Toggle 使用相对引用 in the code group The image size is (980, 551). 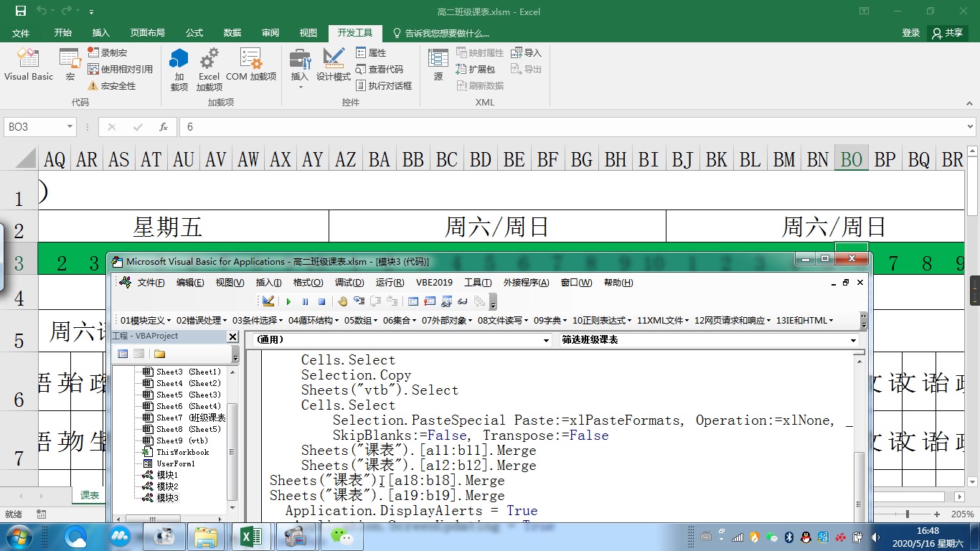pyautogui.click(x=120, y=69)
